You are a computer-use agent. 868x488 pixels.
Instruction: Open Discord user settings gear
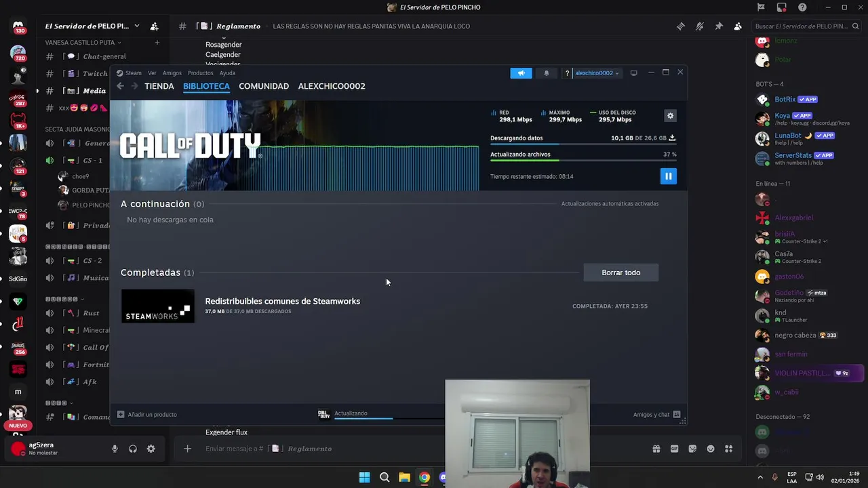click(x=151, y=449)
